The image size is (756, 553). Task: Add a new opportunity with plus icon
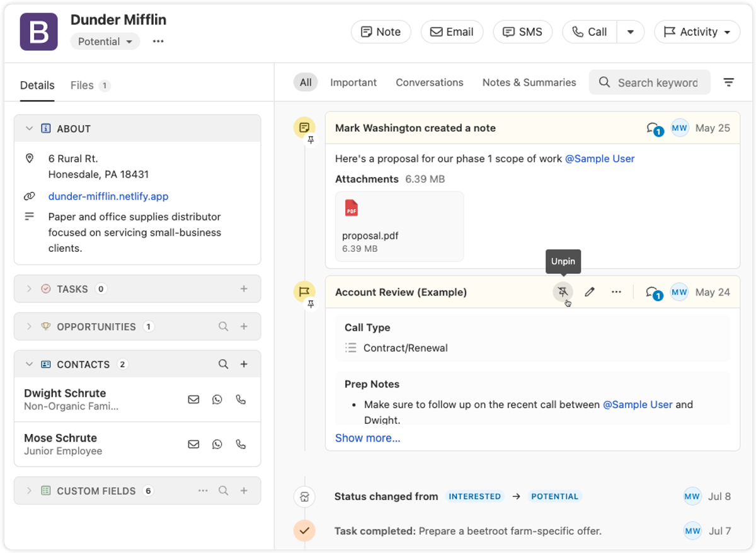(x=244, y=326)
